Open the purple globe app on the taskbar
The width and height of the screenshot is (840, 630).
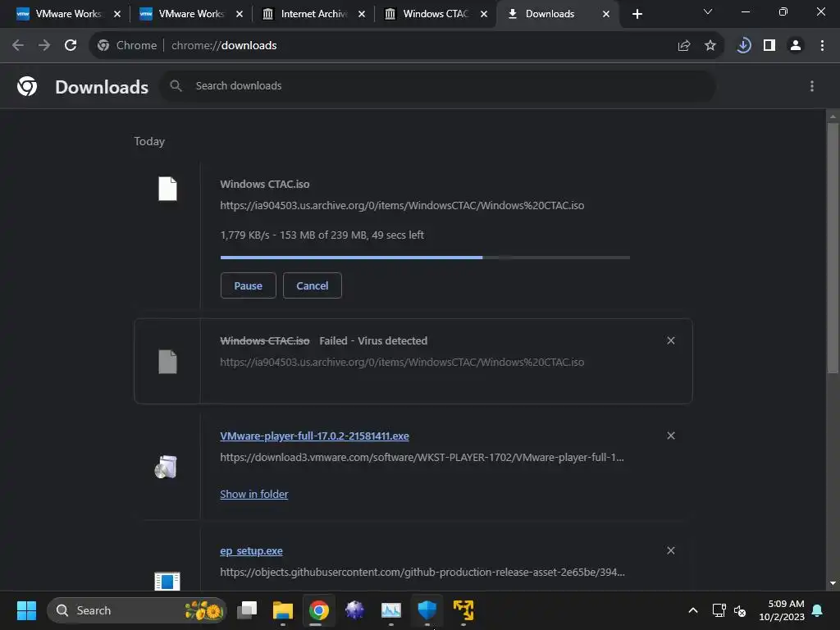[x=354, y=610]
